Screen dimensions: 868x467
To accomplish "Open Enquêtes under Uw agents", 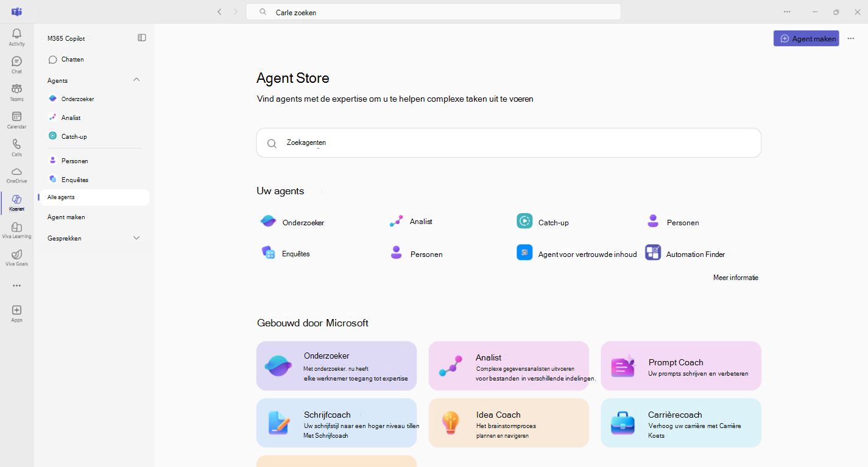I will [286, 253].
